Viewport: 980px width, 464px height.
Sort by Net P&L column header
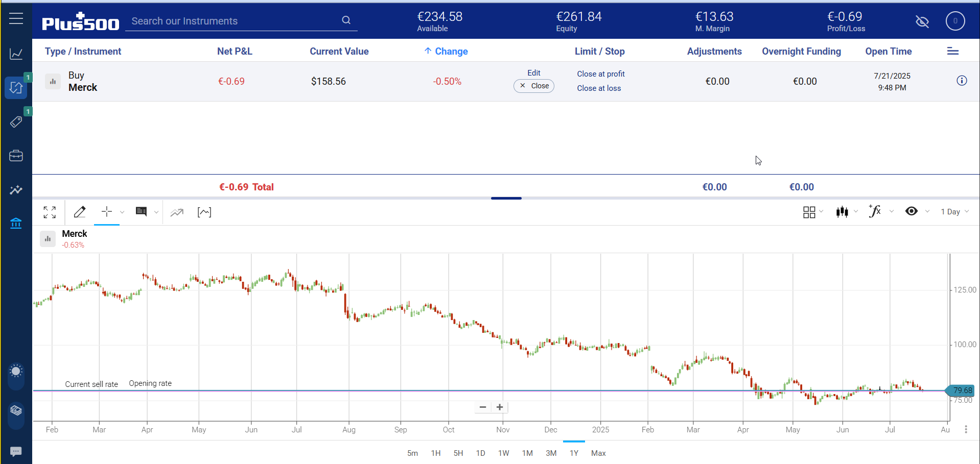click(x=235, y=52)
